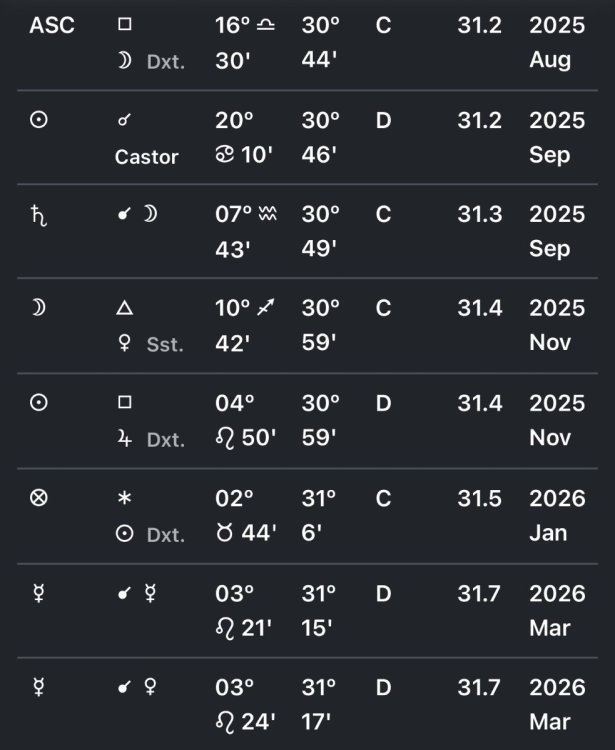The width and height of the screenshot is (615, 750).
Task: Click the 31.5 age value
Action: pyautogui.click(x=479, y=498)
